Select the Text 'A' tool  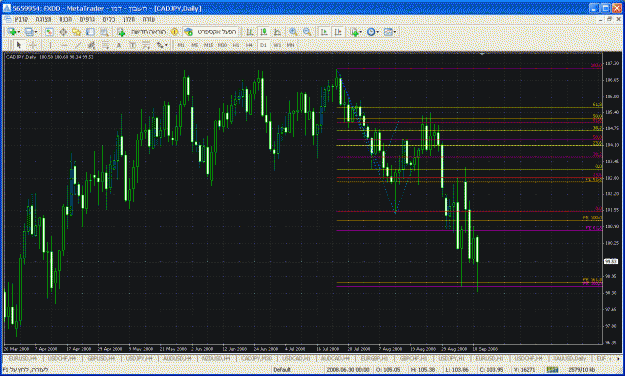click(119, 45)
